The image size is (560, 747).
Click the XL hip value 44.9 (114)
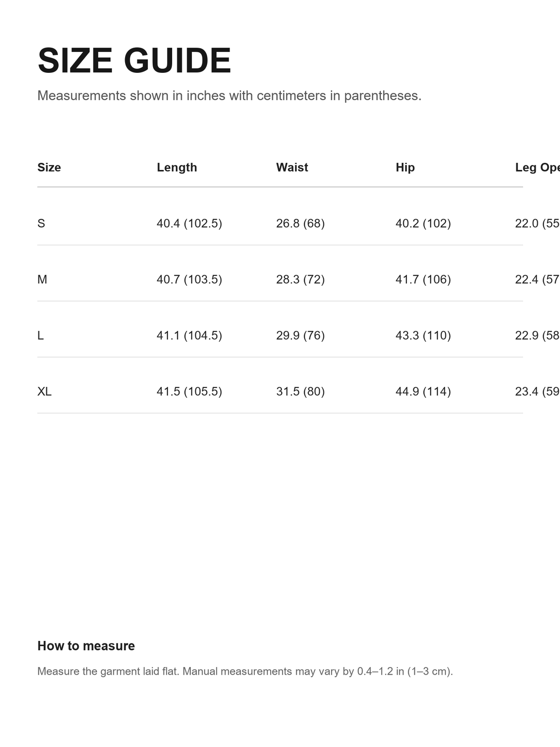pos(423,391)
